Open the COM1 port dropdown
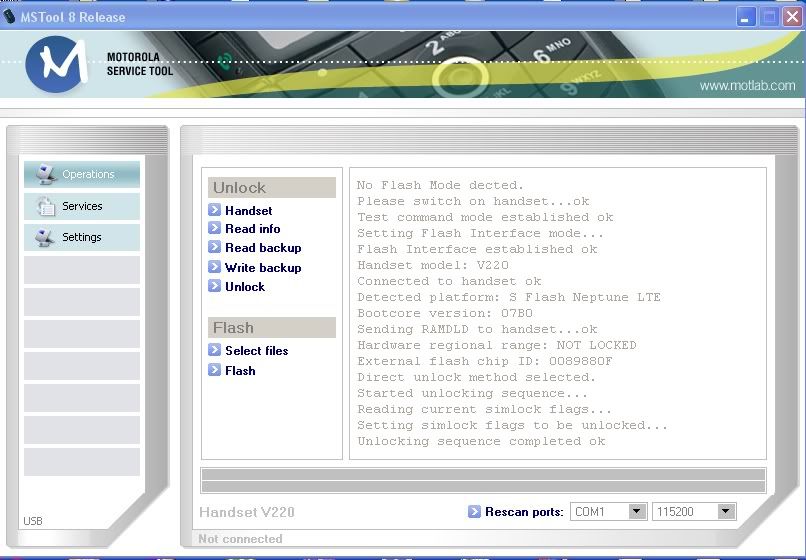806x560 pixels. [637, 512]
